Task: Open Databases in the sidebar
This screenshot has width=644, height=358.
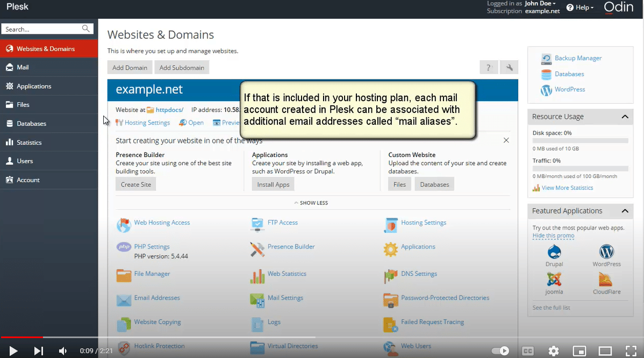Action: tap(49, 124)
